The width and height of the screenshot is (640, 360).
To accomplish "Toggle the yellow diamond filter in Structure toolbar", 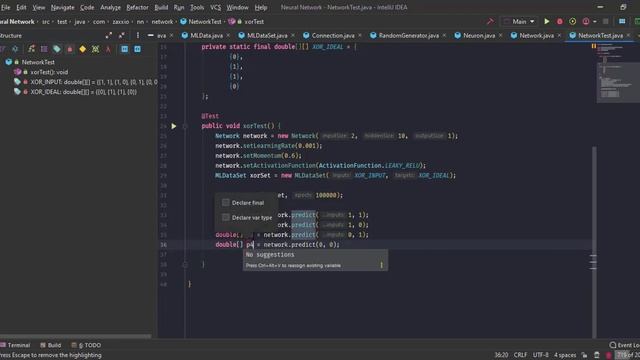I will pyautogui.click(x=82, y=49).
